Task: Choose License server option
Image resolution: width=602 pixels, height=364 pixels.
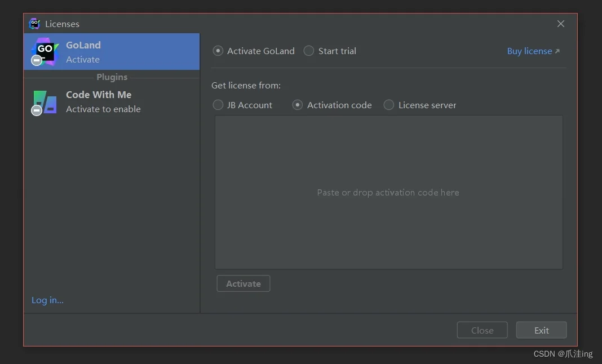Action: click(388, 105)
